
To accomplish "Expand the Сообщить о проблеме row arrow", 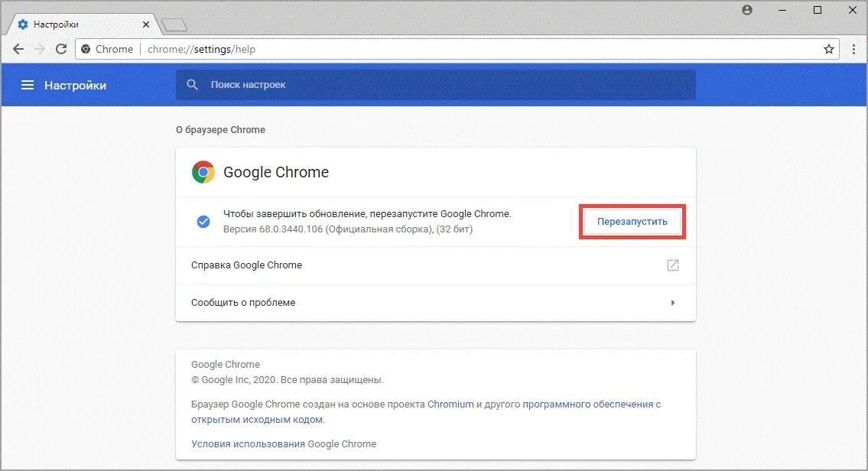I will click(673, 303).
